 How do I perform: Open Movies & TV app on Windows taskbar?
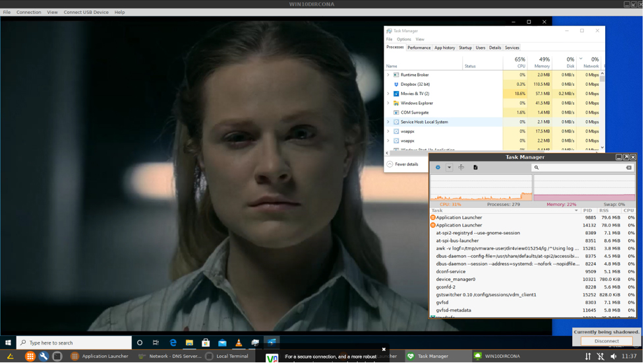click(272, 343)
